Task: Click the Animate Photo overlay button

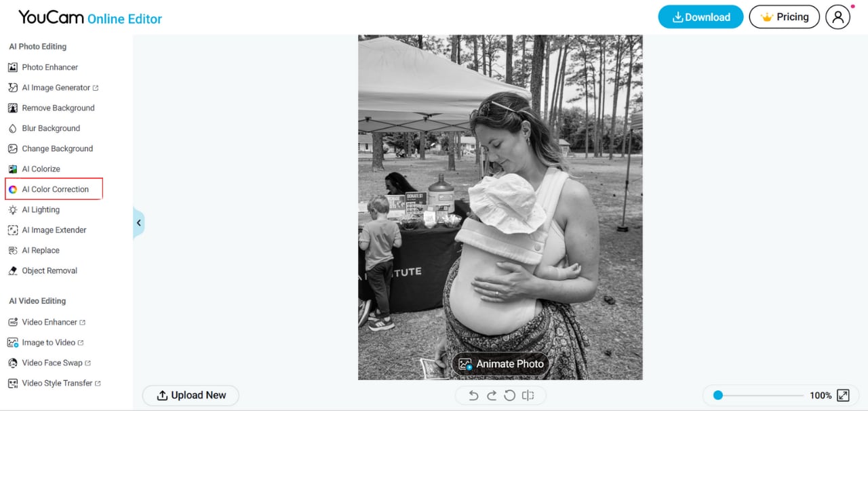Action: (x=501, y=364)
